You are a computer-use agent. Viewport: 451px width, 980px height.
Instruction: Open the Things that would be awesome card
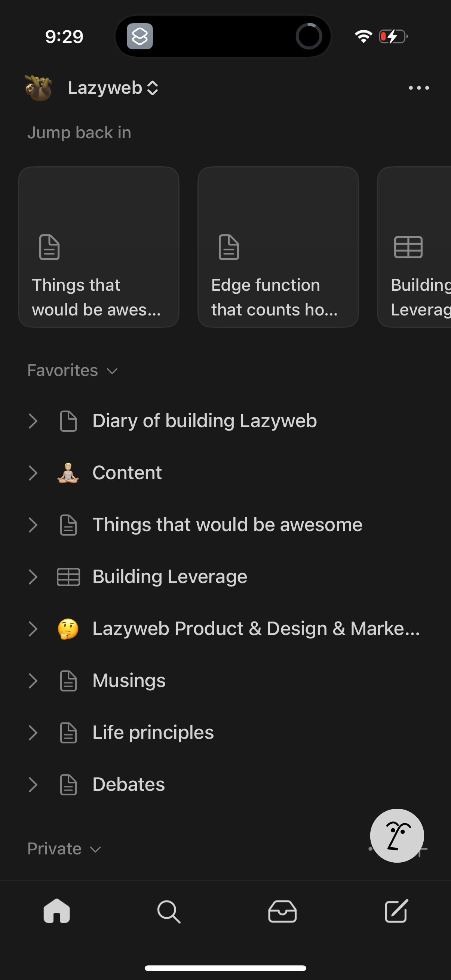point(99,246)
